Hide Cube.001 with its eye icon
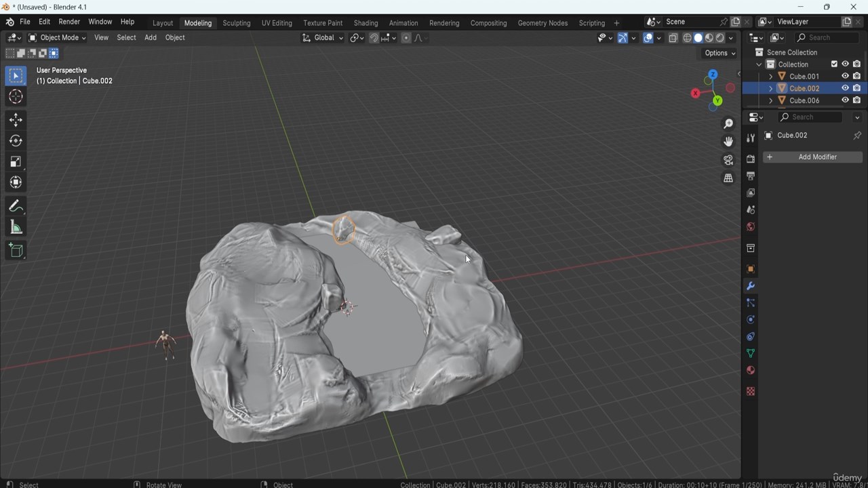Screen dimensions: 868x488 click(x=845, y=77)
